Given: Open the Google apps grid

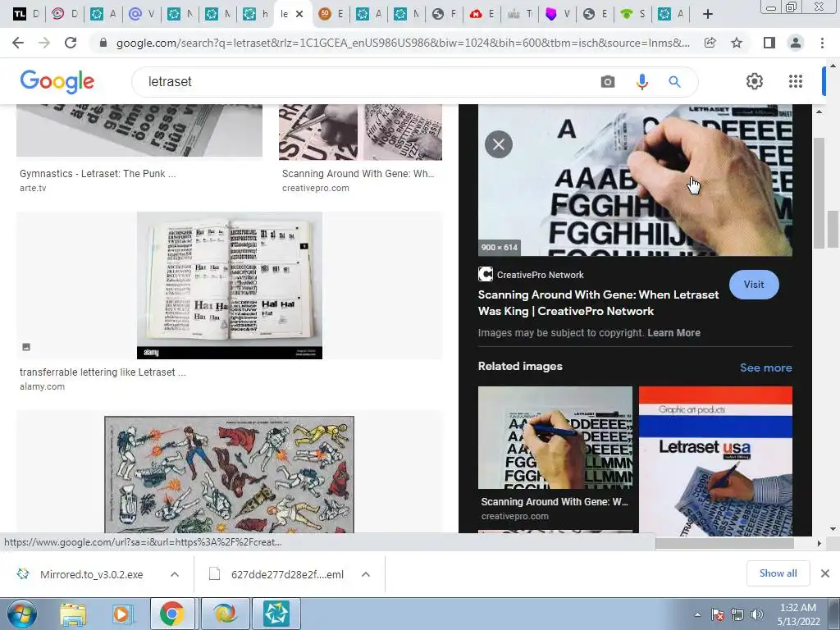Looking at the screenshot, I should tap(796, 81).
